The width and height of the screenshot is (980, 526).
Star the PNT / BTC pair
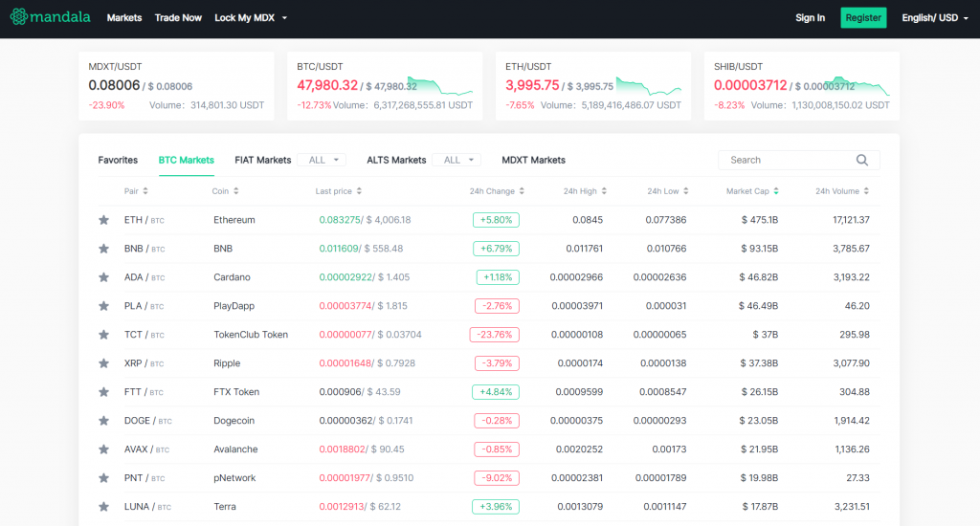[x=103, y=478]
